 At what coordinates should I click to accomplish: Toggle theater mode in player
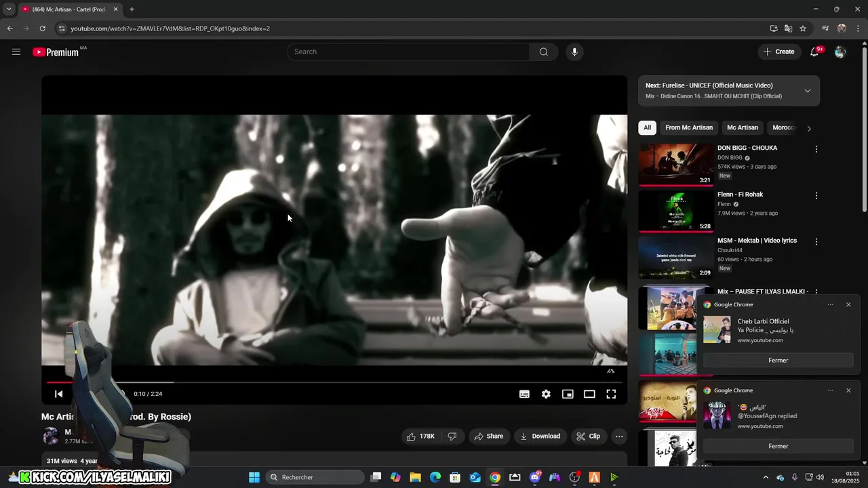[x=589, y=394]
